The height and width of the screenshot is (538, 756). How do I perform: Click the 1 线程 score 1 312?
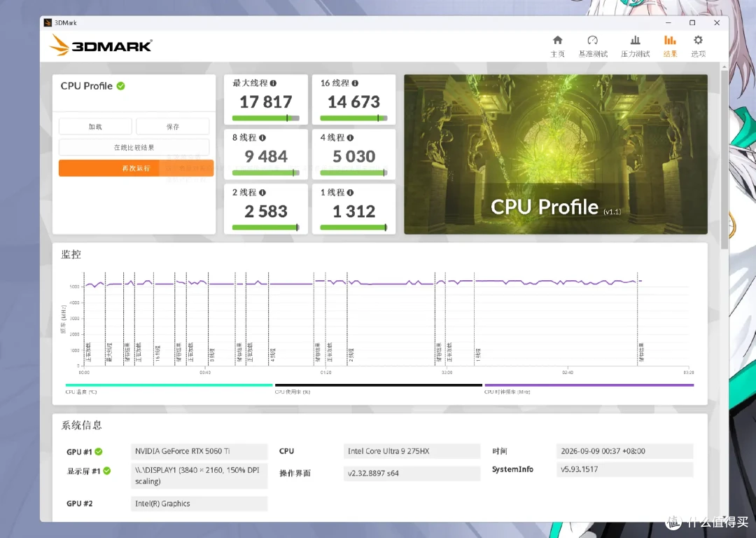coord(354,212)
